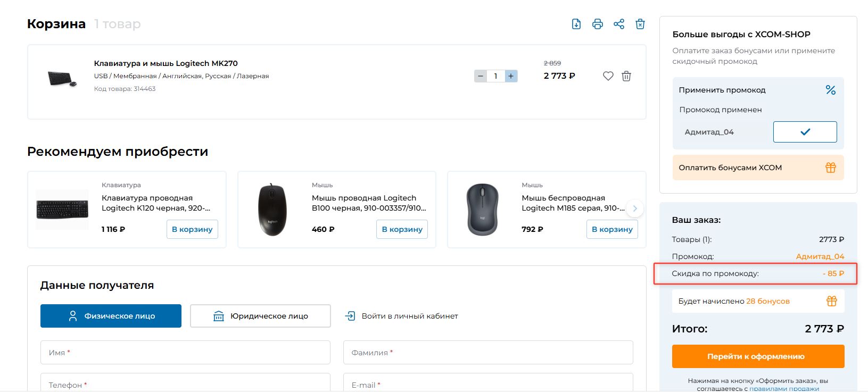Switch to Юридическое лицо recipient type
Viewport: 868px width, 392px height.
pos(260,316)
